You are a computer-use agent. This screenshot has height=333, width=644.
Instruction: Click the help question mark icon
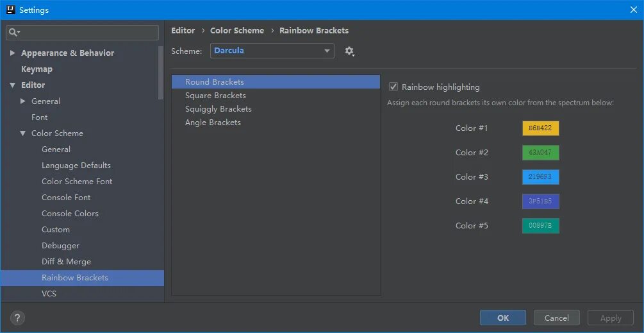tap(17, 318)
